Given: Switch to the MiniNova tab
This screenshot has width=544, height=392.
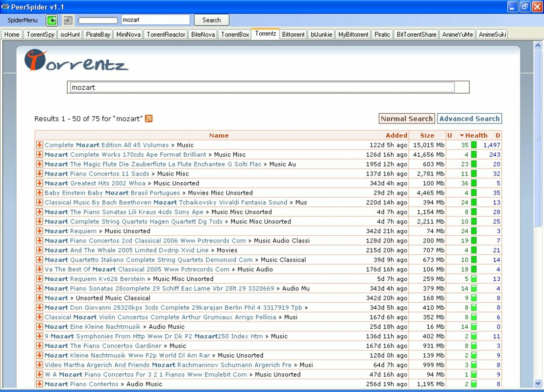Looking at the screenshot, I should point(128,34).
